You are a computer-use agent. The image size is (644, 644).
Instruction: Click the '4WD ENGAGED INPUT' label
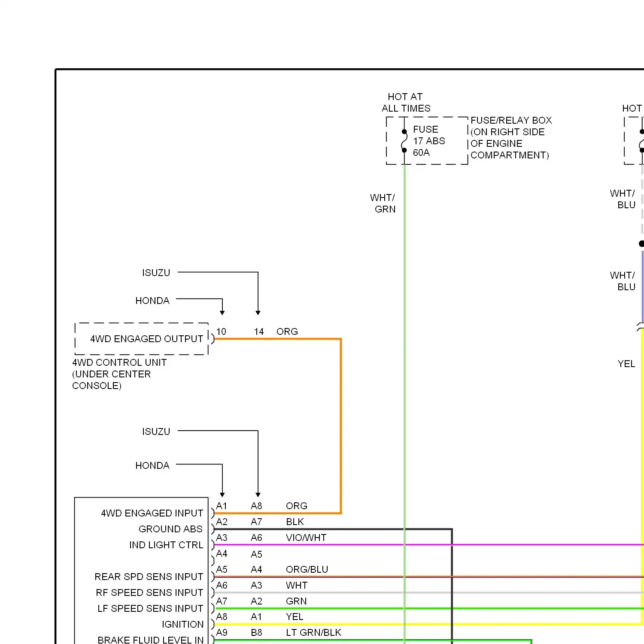click(x=152, y=513)
